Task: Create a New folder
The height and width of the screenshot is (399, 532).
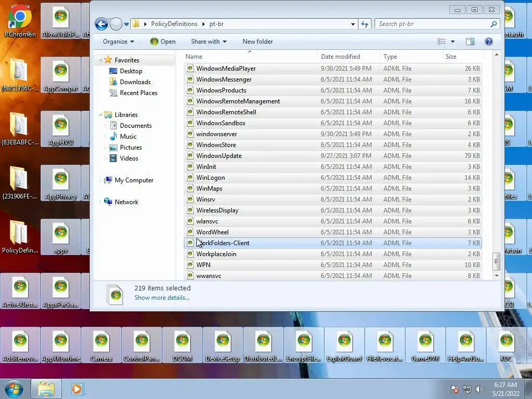Action: pyautogui.click(x=258, y=42)
